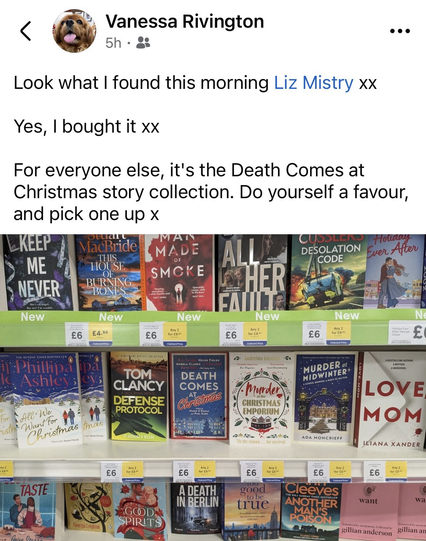Tap the friends audience icon beside 5h
Viewport: 426px width, 541px height.
143,43
